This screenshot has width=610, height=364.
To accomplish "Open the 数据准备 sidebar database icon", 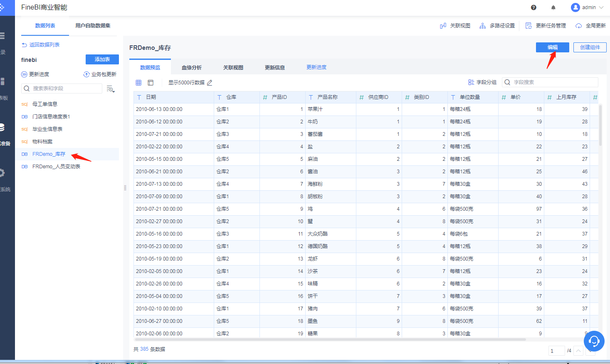I will click(x=2, y=128).
